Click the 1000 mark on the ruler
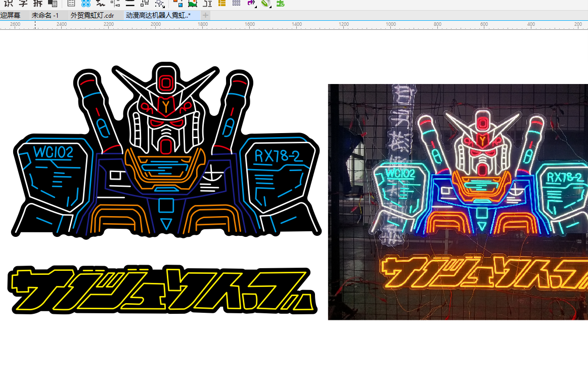588x373 pixels. (391, 24)
